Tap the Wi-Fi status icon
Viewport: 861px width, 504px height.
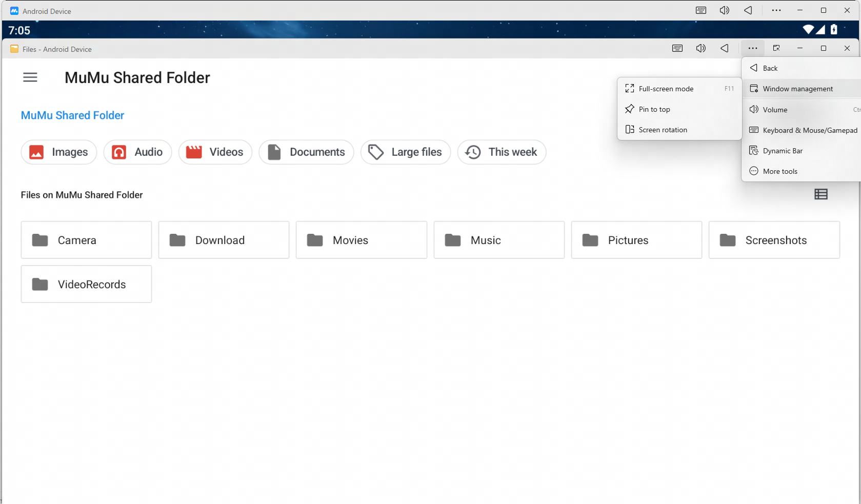[809, 30]
